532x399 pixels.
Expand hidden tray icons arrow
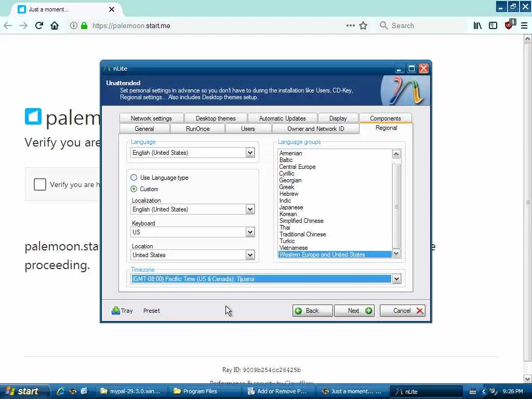(x=484, y=392)
